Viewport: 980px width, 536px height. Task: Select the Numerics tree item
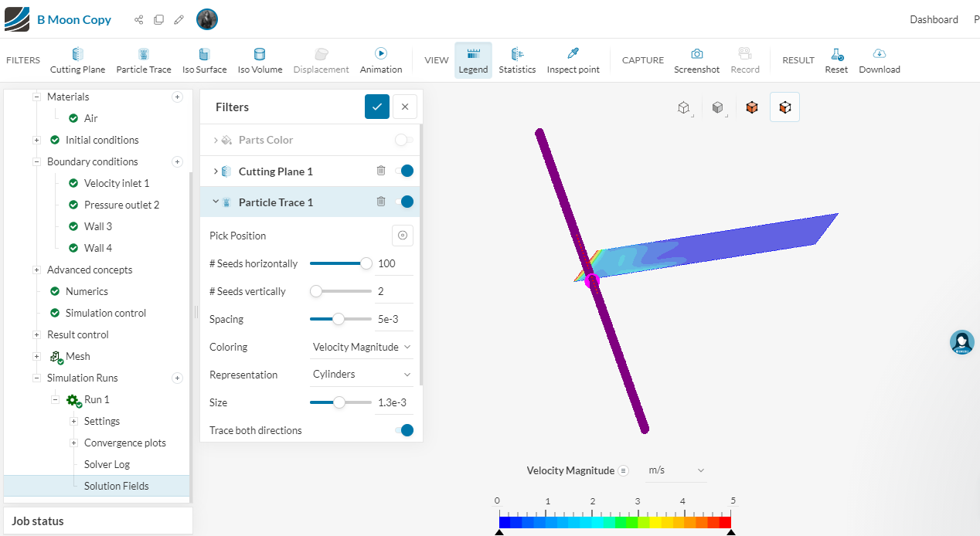tap(87, 291)
